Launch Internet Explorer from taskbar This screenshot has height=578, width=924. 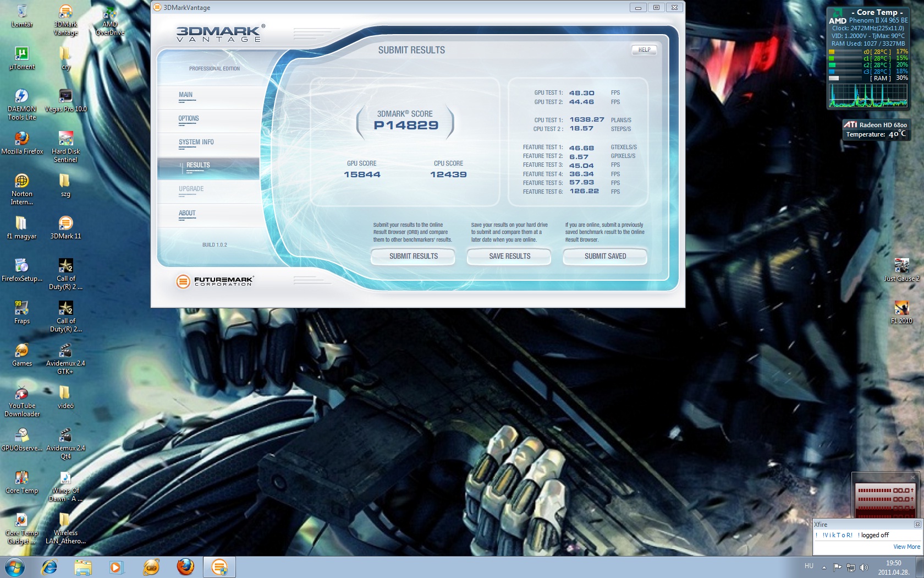[50, 567]
